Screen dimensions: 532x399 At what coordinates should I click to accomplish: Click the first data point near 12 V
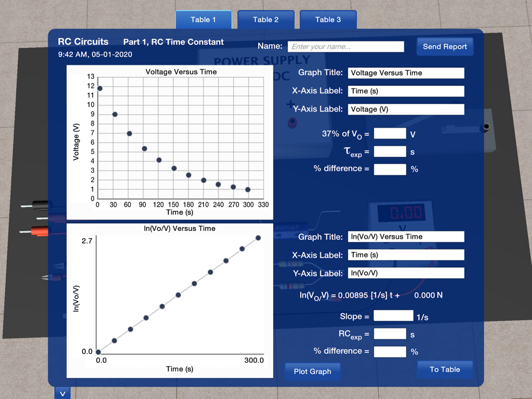tap(100, 89)
